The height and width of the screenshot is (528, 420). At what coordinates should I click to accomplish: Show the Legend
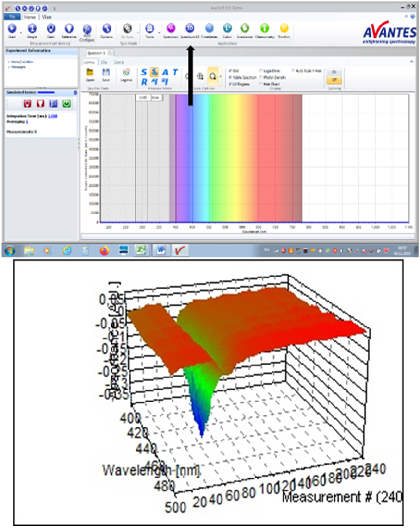[x=126, y=74]
